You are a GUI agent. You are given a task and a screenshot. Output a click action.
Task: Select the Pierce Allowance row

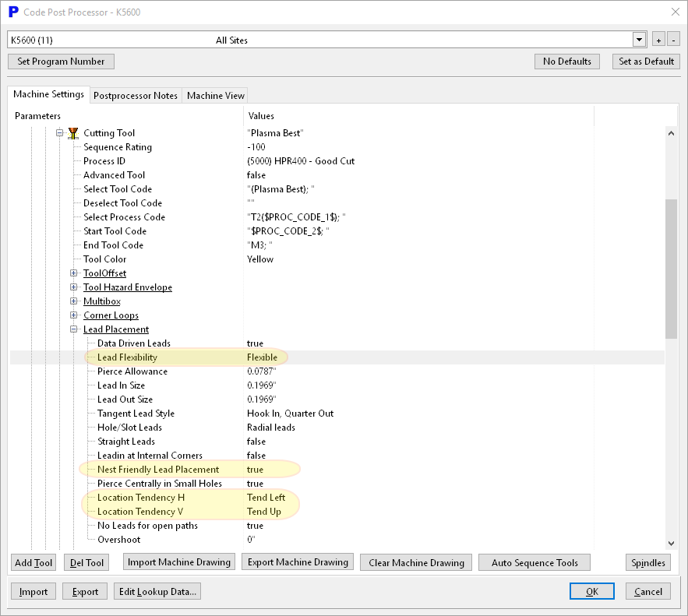(x=337, y=371)
